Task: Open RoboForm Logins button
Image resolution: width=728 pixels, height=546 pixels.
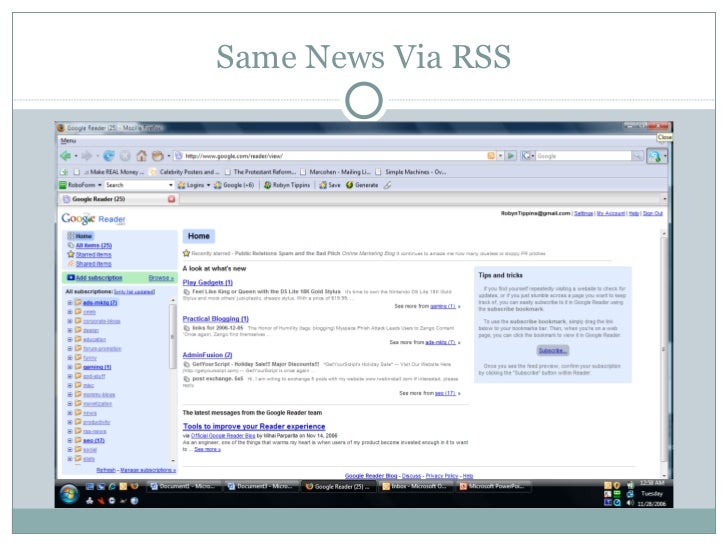Action: click(194, 185)
